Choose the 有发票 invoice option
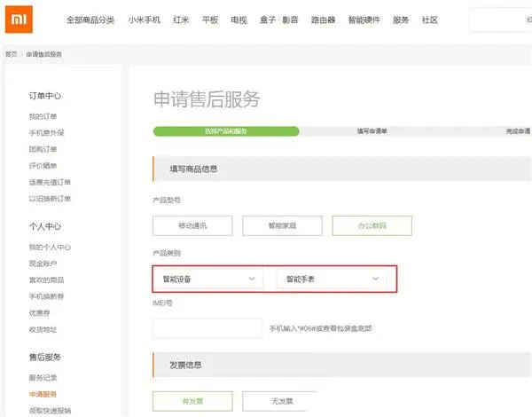This screenshot has width=532, height=417. [x=192, y=401]
